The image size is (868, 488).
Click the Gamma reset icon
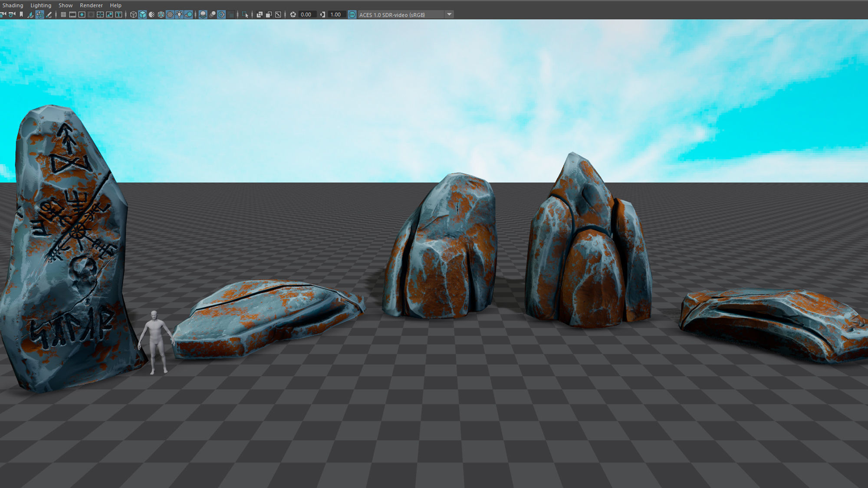pos(322,14)
